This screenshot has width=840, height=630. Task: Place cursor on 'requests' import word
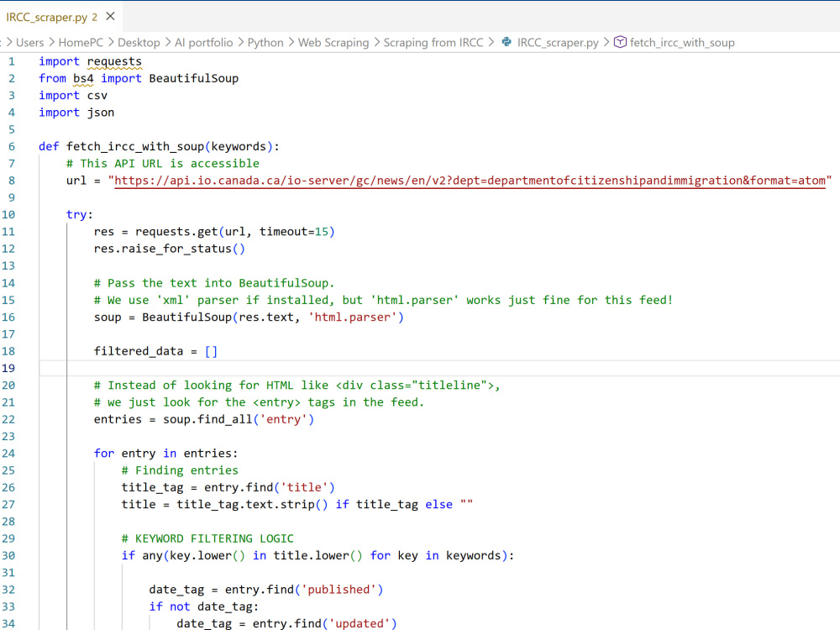114,61
